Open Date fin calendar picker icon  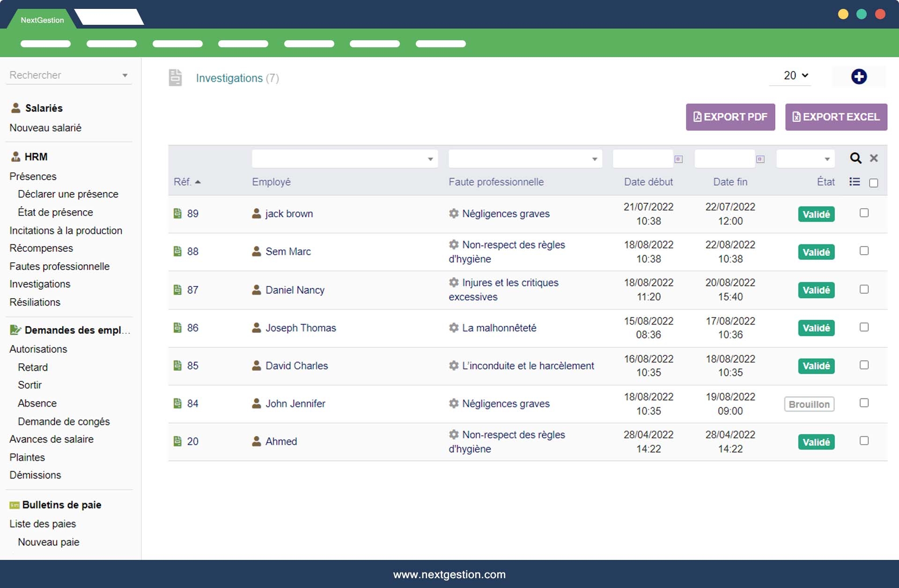pos(760,159)
